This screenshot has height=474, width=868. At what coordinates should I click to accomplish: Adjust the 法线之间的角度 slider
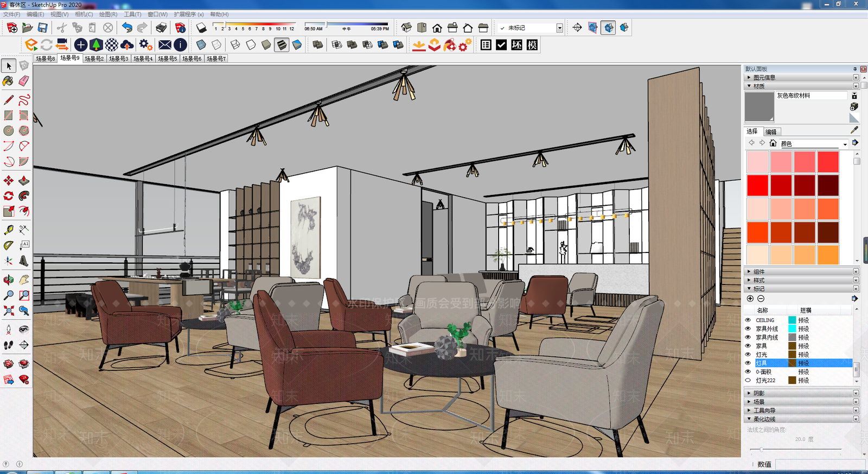pyautogui.click(x=762, y=450)
